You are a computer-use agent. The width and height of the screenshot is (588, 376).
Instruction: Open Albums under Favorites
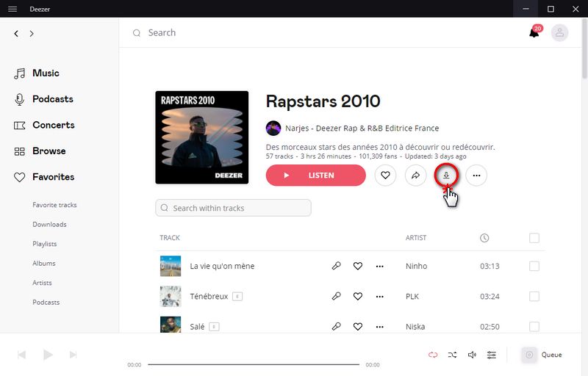(44, 264)
